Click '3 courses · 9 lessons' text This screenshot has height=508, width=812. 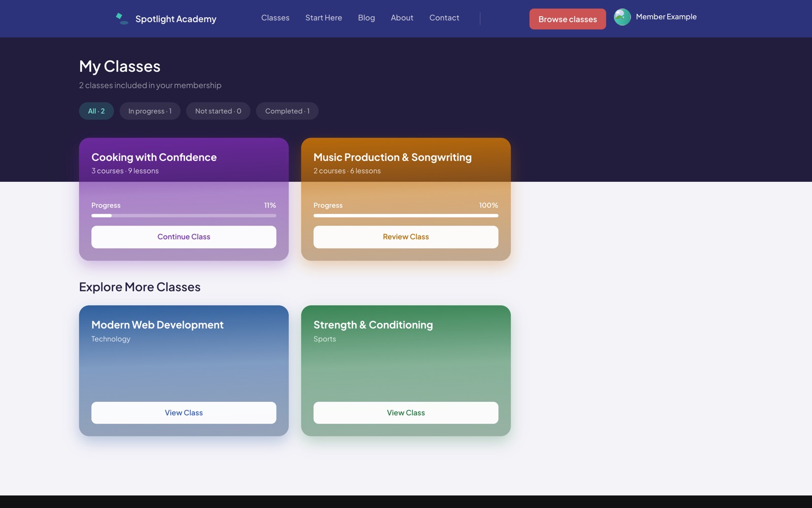click(x=125, y=171)
